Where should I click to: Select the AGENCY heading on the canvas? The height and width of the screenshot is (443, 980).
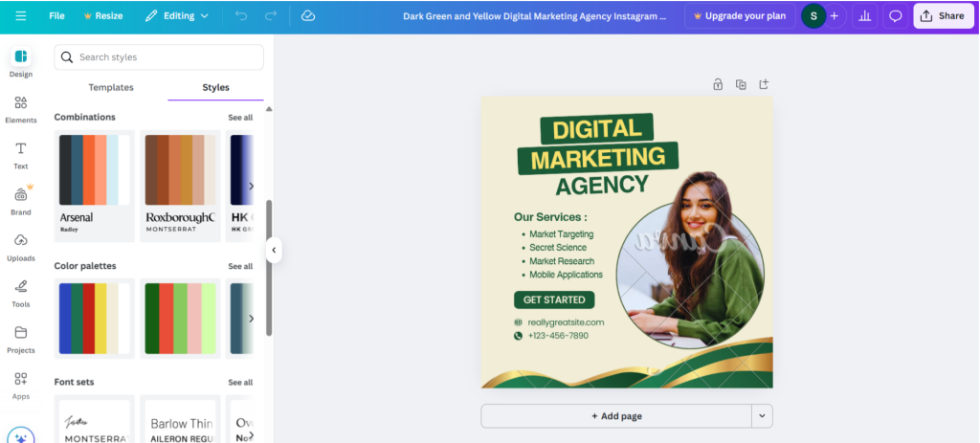coord(602,186)
